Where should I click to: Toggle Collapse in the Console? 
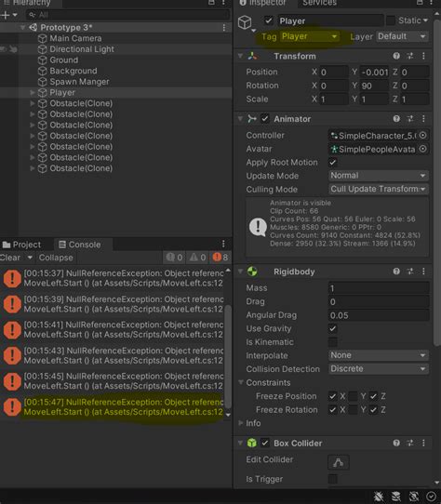pos(56,258)
